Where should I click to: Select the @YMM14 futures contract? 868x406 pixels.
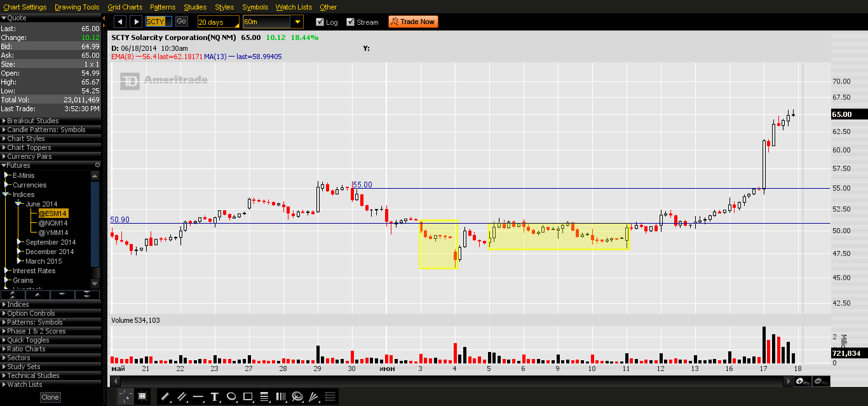[53, 233]
